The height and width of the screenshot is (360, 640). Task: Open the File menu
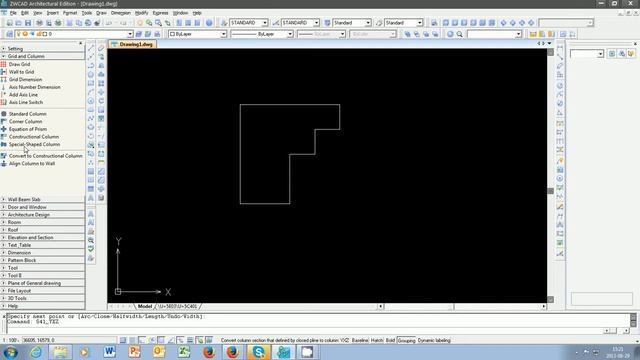click(13, 13)
